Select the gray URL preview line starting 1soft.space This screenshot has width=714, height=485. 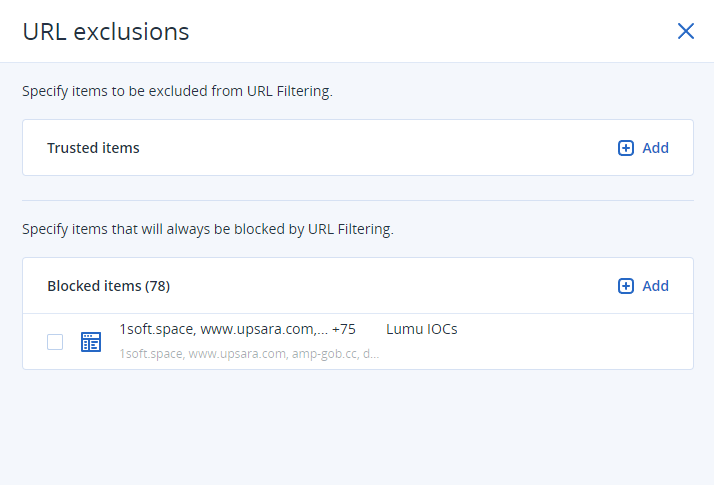[249, 354]
